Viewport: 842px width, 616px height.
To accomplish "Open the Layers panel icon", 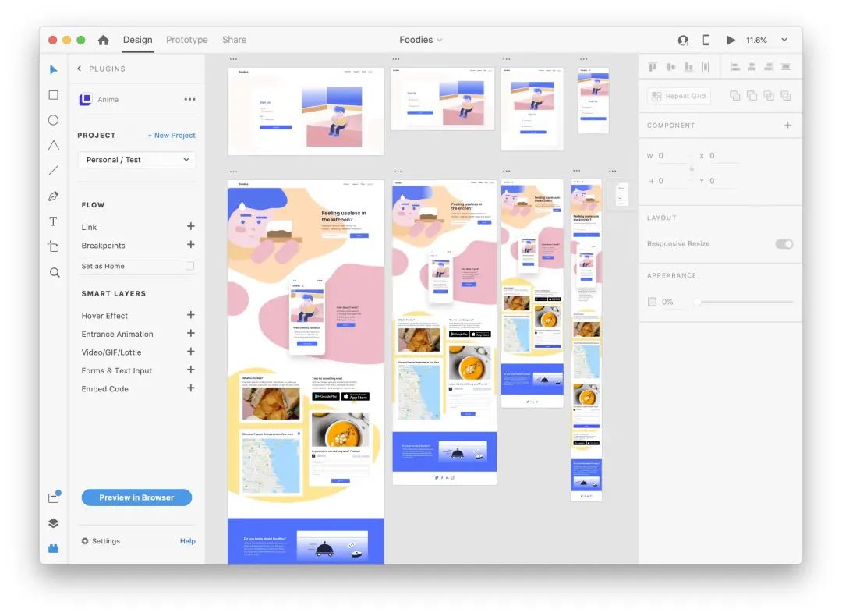I will click(53, 523).
